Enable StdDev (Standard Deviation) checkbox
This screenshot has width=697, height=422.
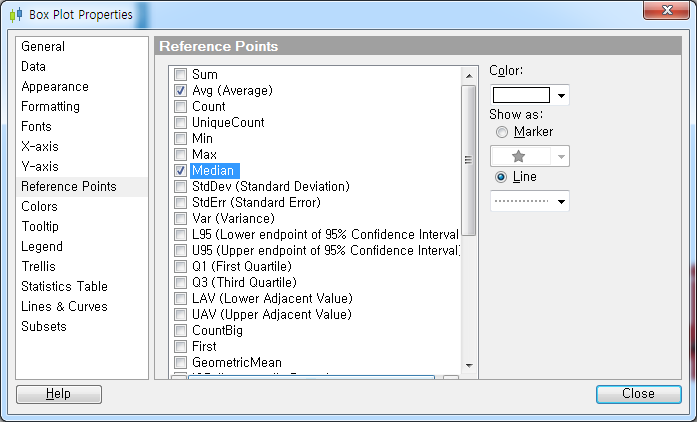tap(180, 186)
